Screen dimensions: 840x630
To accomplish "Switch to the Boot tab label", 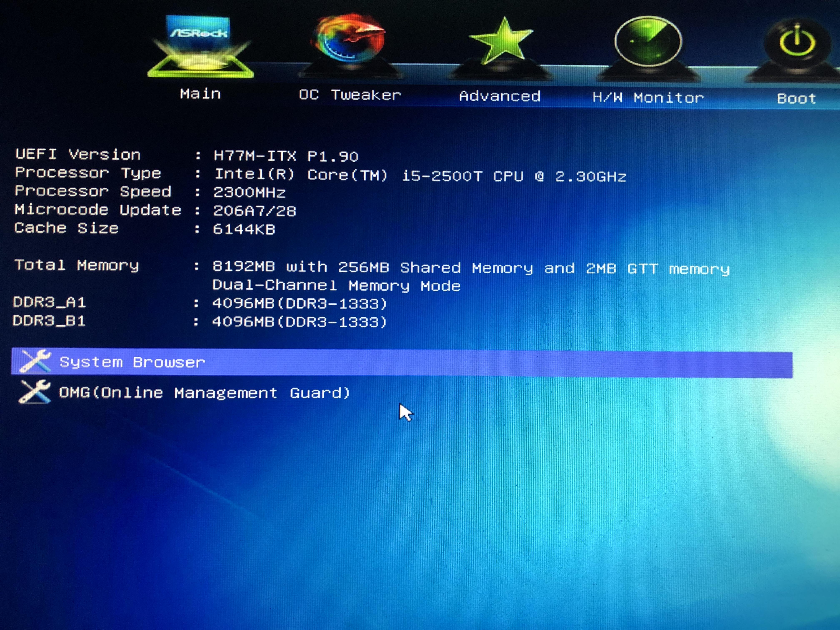I will click(x=796, y=99).
